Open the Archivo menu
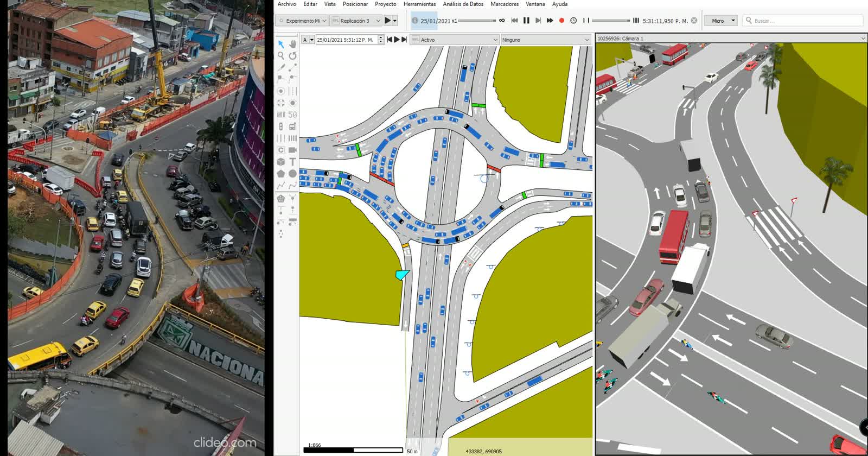Screen dimensions: 868x456 (287, 4)
